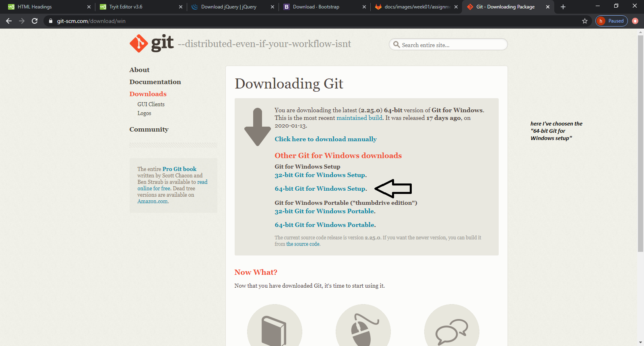
Task: Open the red extension icon beside the profile
Action: pyautogui.click(x=635, y=21)
